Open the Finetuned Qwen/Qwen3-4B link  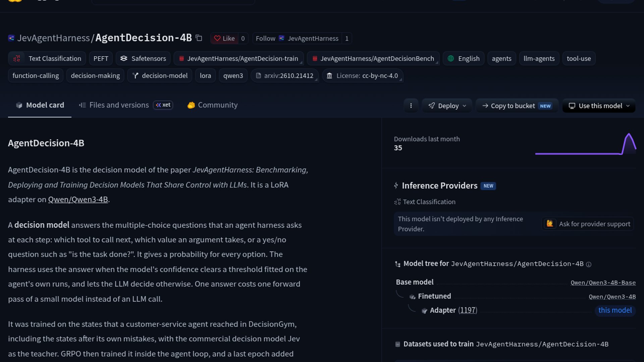(x=612, y=297)
